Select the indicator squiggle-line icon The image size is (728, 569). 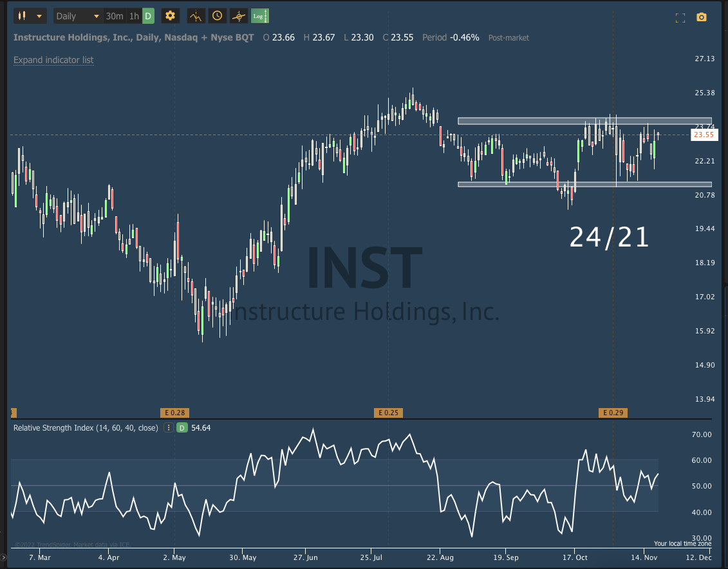(196, 15)
